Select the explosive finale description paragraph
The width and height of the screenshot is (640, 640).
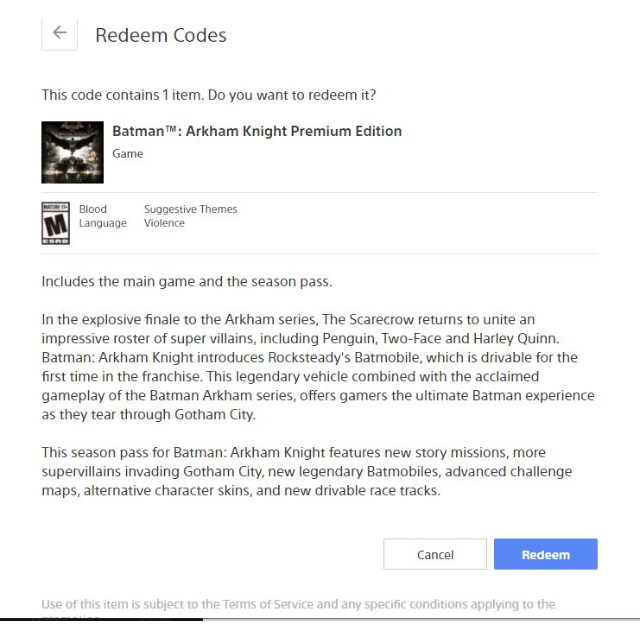[318, 367]
